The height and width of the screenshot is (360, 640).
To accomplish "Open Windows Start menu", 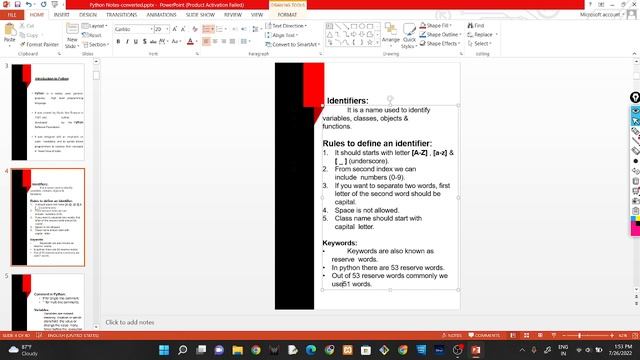I will click(x=164, y=350).
